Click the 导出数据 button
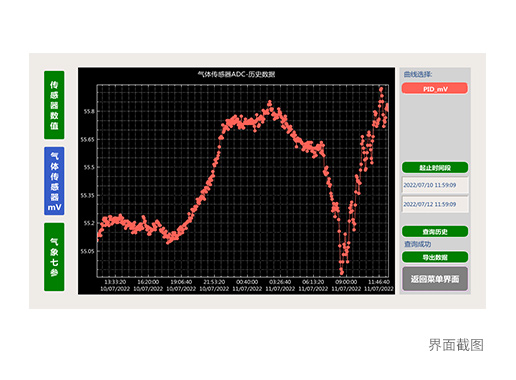 point(435,257)
